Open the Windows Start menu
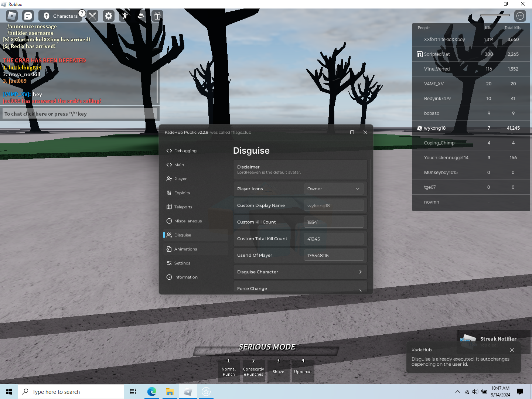The height and width of the screenshot is (399, 532). point(9,392)
